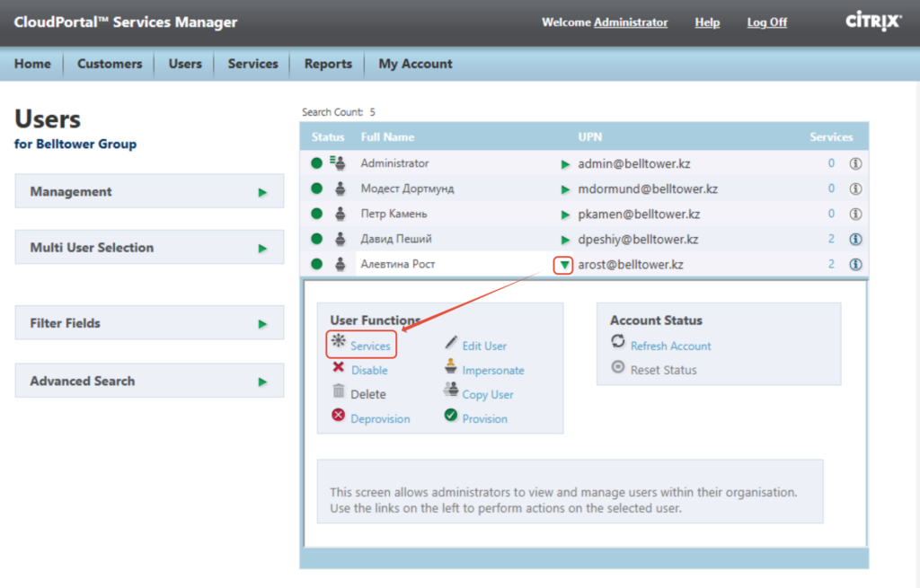The width and height of the screenshot is (920, 588).
Task: Click the Impersonate link
Action: tap(493, 371)
